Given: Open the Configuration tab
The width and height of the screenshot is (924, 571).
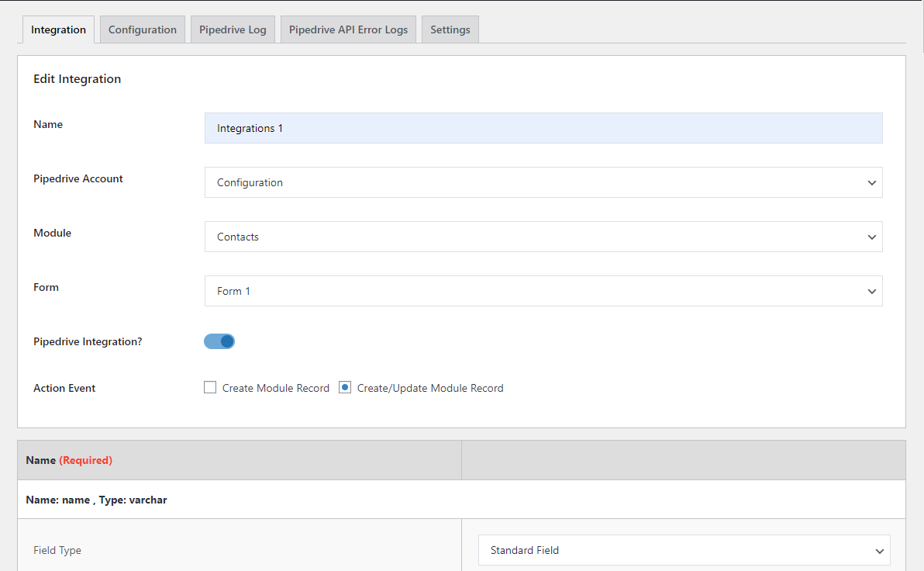Looking at the screenshot, I should [143, 29].
